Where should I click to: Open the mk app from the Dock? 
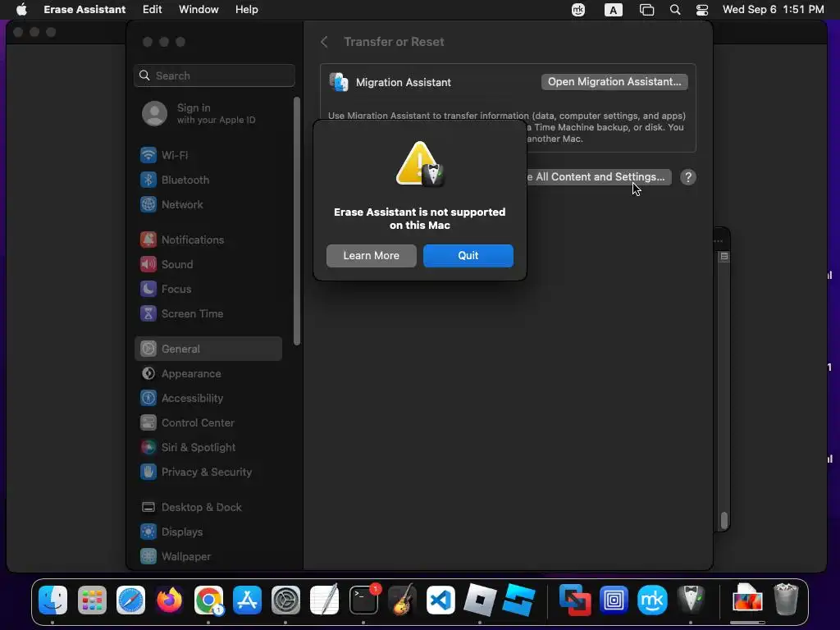coord(652,600)
